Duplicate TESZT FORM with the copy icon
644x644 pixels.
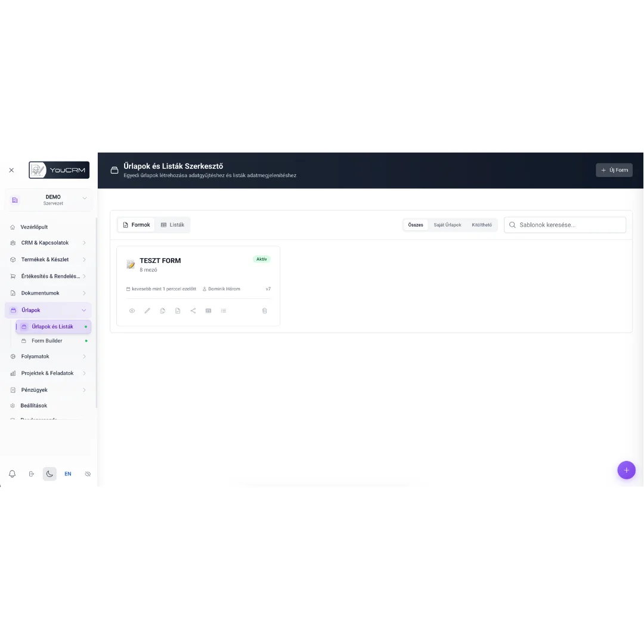163,311
